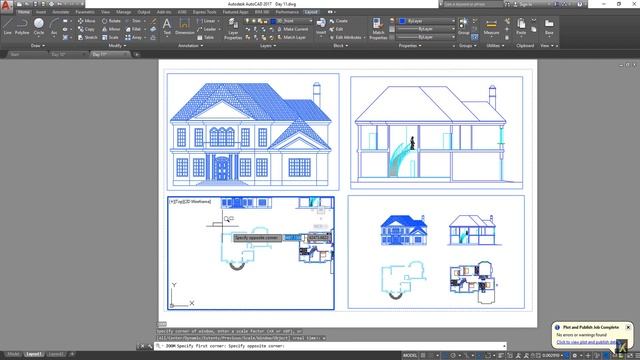The width and height of the screenshot is (640, 360).
Task: Open the Output ribbon tab
Action: tap(144, 12)
